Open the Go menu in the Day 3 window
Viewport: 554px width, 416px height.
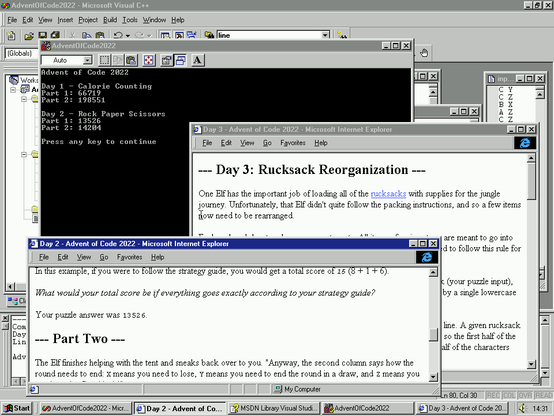pyautogui.click(x=267, y=143)
